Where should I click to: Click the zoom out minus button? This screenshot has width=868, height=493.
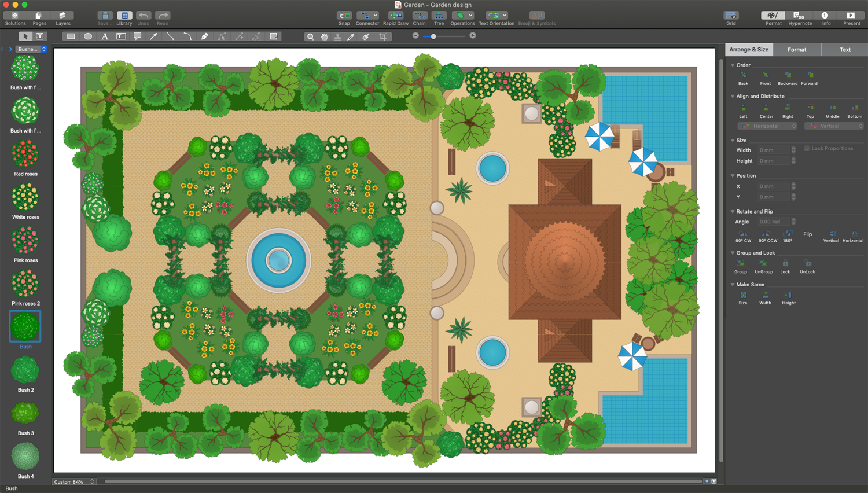[x=415, y=36]
